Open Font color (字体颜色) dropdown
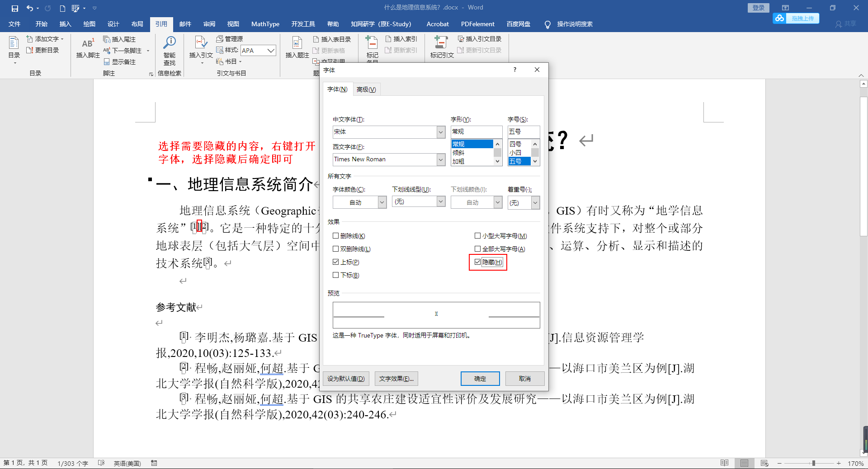868x469 pixels. click(x=382, y=202)
